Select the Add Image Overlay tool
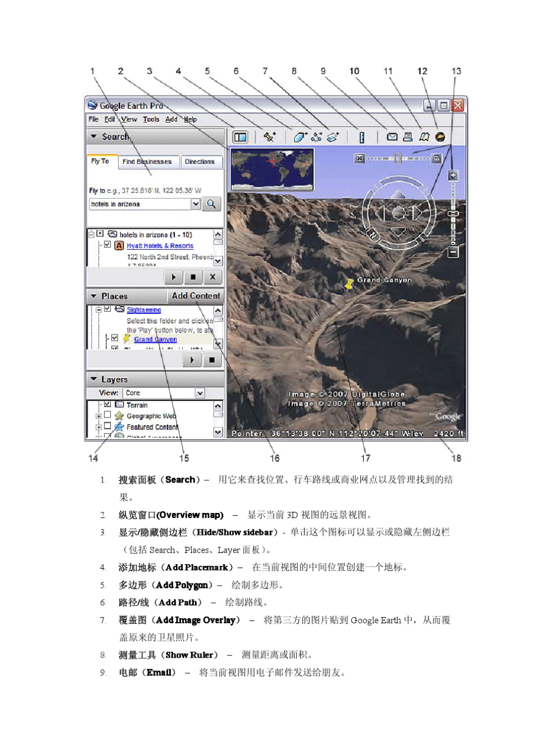Viewport: 534px width, 756px height. tap(333, 137)
